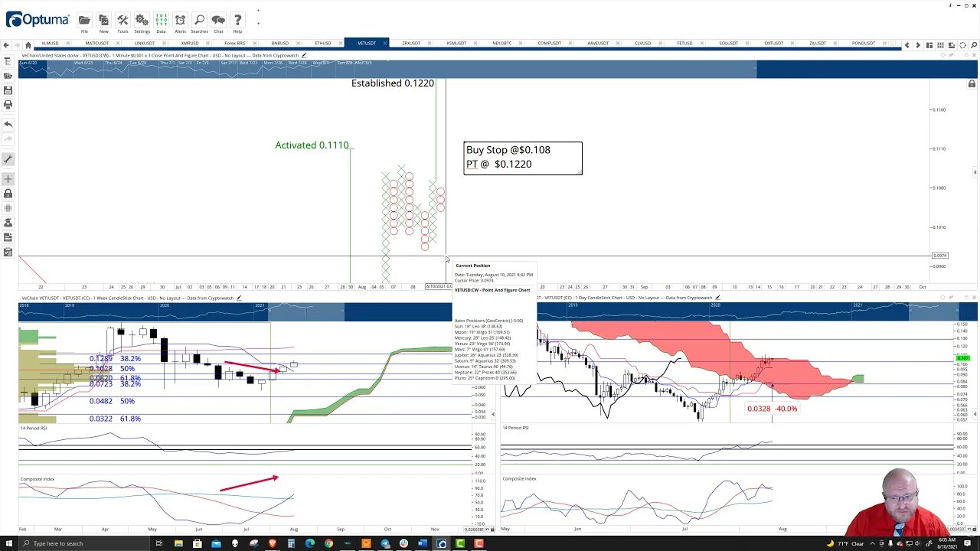This screenshot has width=980, height=551.
Task: Switch to the ETHUSD tab
Action: (x=323, y=43)
